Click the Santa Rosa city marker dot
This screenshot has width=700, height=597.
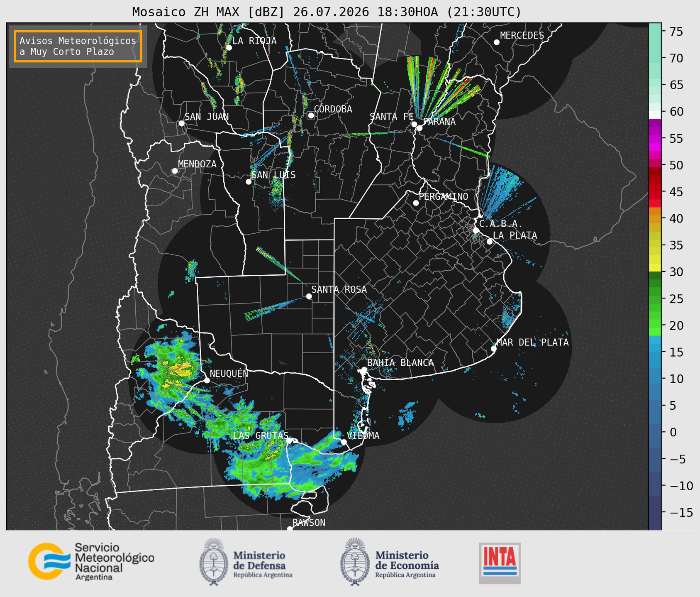click(x=309, y=296)
